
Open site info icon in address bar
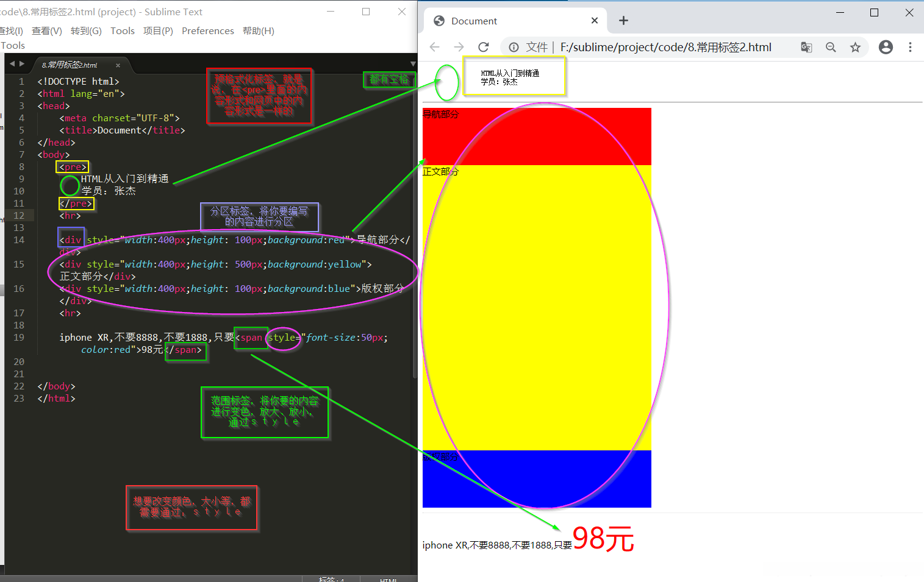point(514,47)
